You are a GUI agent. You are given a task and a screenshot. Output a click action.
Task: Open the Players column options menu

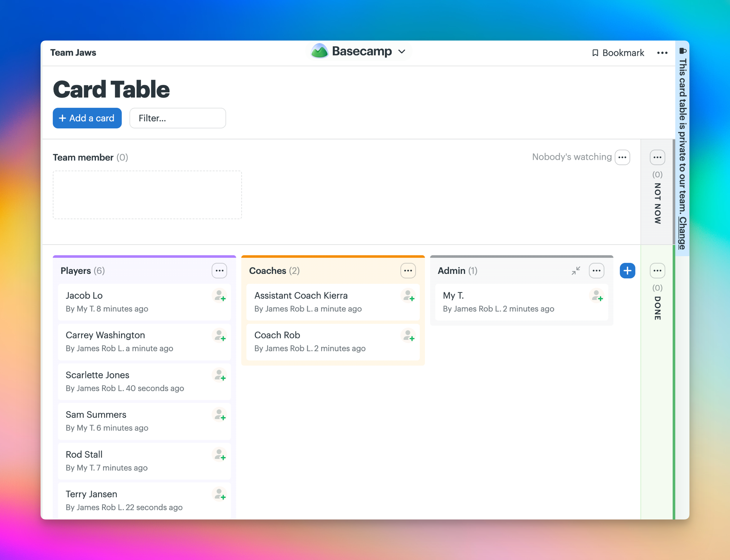click(219, 271)
